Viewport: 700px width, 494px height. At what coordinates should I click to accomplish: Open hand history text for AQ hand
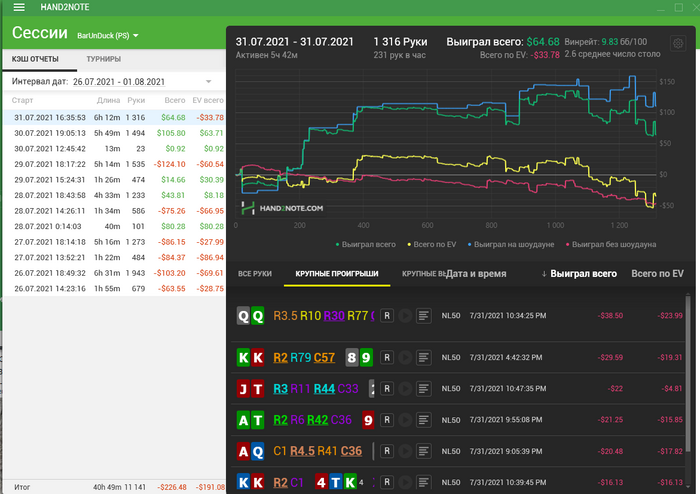click(424, 451)
